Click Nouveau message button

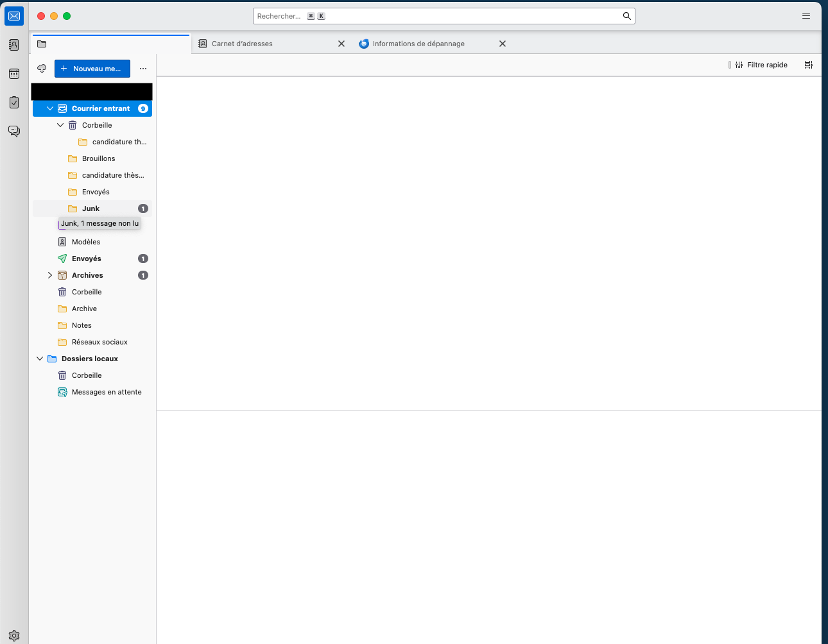pyautogui.click(x=92, y=69)
